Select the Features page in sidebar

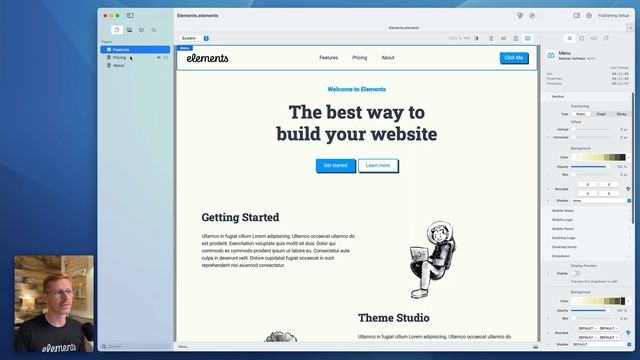[x=135, y=50]
